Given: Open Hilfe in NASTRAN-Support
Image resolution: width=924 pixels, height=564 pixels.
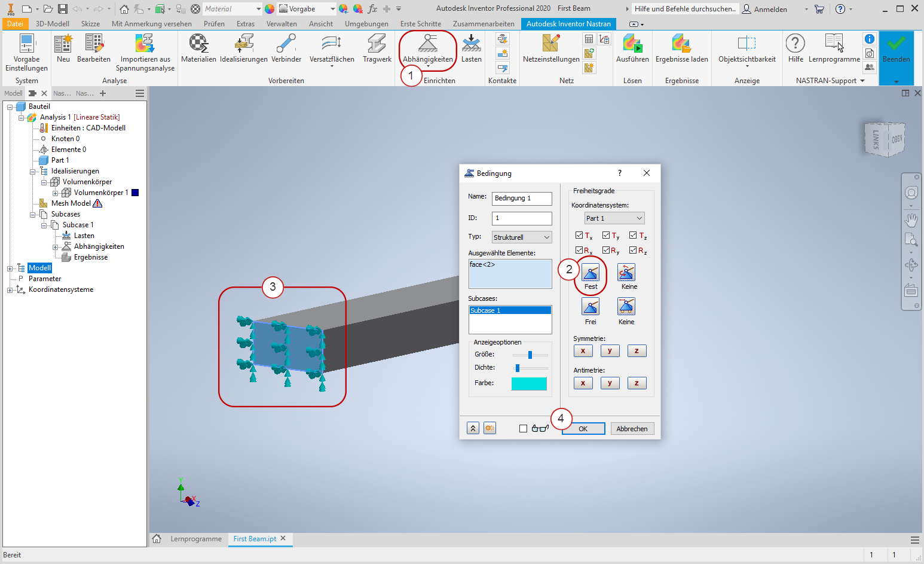Looking at the screenshot, I should point(796,48).
